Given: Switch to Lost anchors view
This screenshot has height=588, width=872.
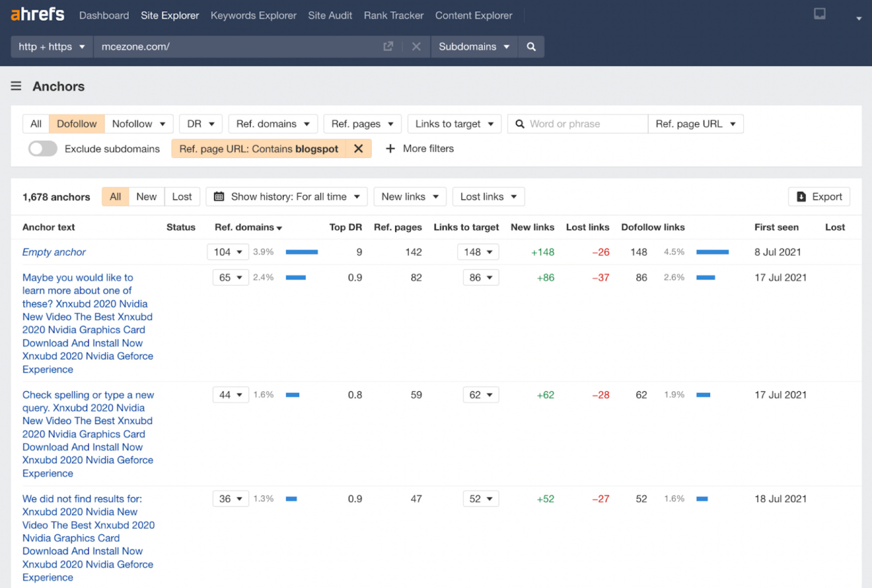Looking at the screenshot, I should (x=182, y=196).
